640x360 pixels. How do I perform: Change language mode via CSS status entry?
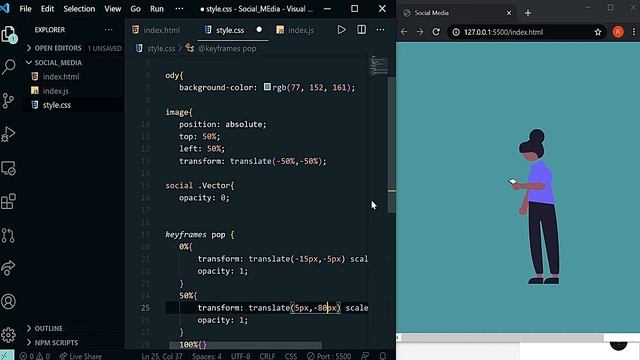tap(291, 356)
